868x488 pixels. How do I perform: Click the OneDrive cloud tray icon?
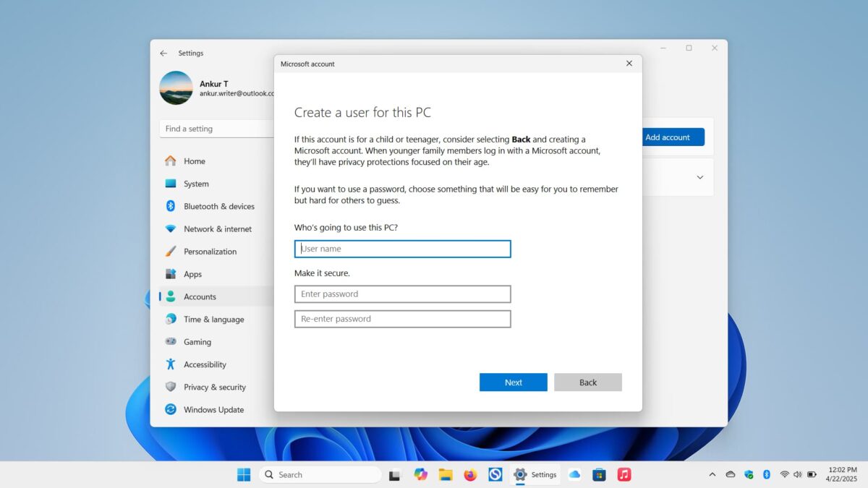731,474
